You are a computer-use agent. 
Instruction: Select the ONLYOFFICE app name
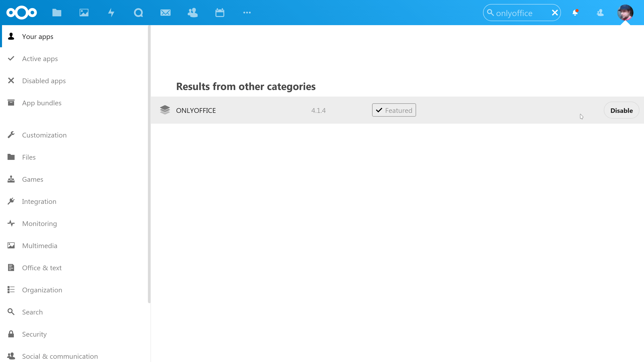tap(196, 110)
